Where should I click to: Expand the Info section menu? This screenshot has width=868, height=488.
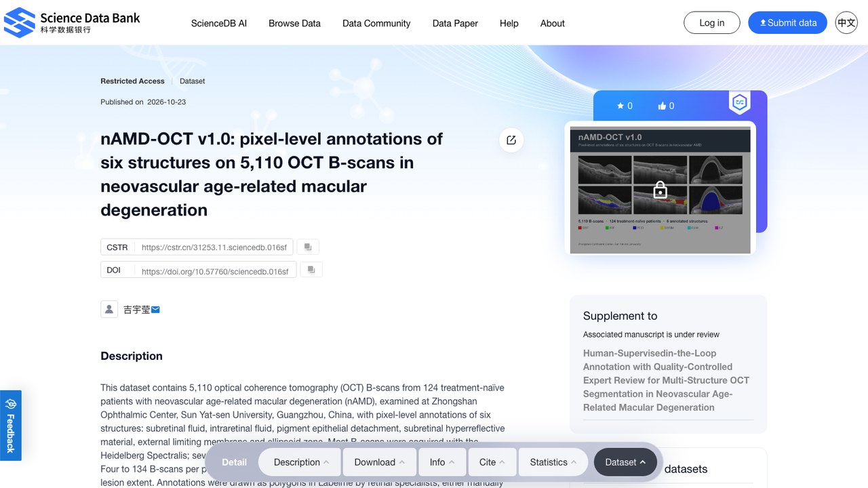tap(442, 462)
